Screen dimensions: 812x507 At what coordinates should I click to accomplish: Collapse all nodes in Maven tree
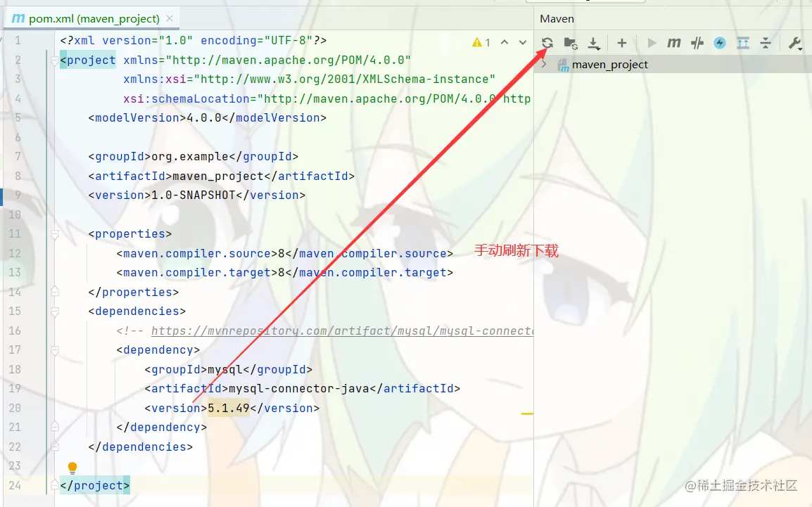click(766, 43)
